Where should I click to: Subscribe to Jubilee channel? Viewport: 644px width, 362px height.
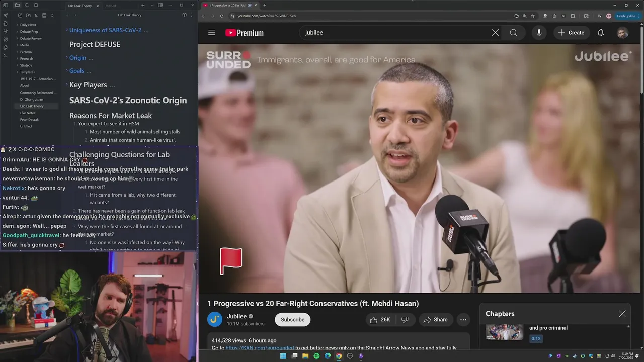click(292, 320)
